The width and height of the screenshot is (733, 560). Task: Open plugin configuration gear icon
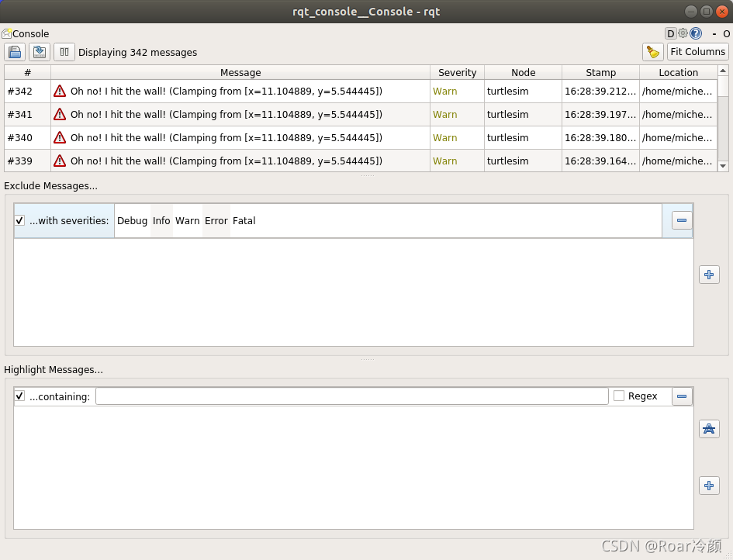click(x=683, y=33)
